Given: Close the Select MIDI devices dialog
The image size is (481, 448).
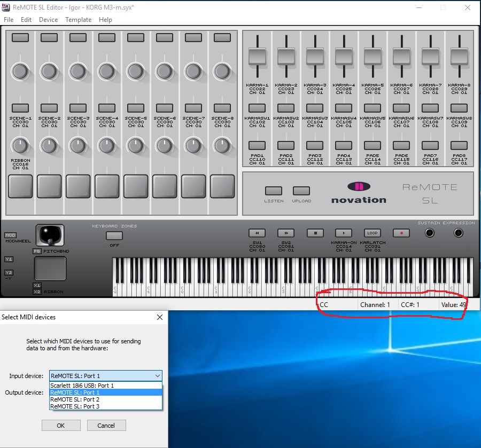Looking at the screenshot, I should pyautogui.click(x=160, y=317).
